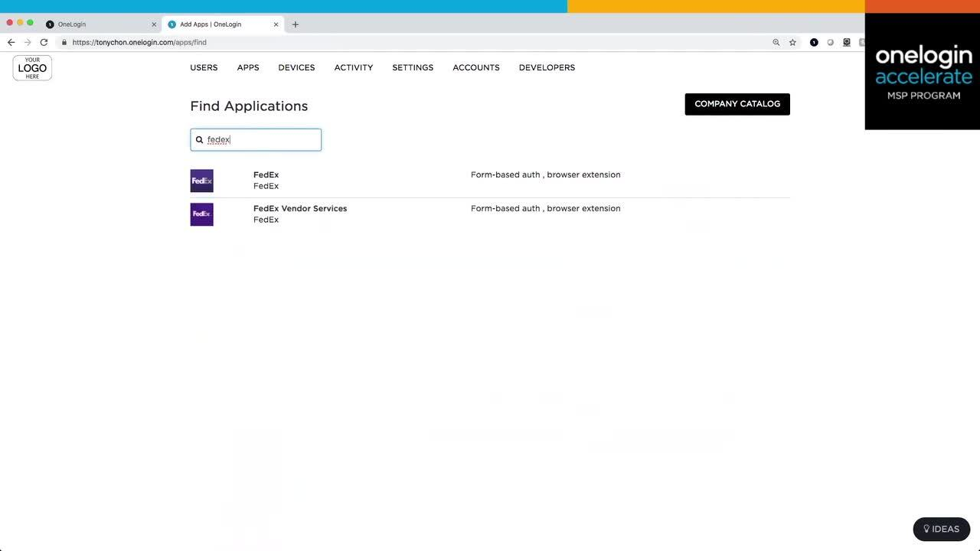Switch to the first OneLogin browser tab
980x551 pixels.
(x=100, y=24)
